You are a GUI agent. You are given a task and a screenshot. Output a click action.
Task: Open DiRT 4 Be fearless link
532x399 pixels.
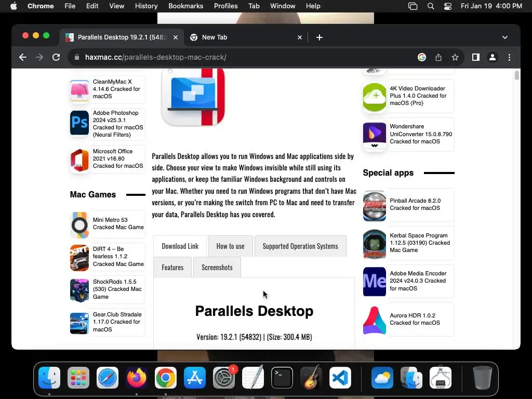point(118,257)
